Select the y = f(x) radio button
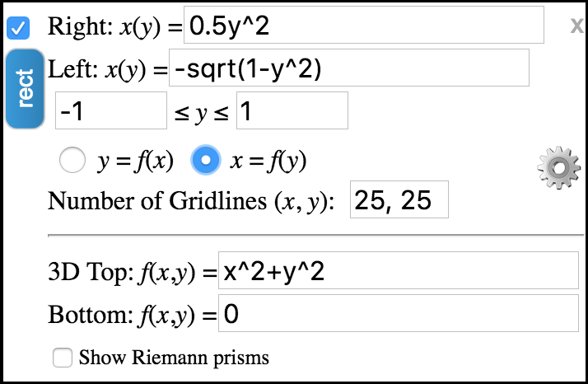 [72, 160]
